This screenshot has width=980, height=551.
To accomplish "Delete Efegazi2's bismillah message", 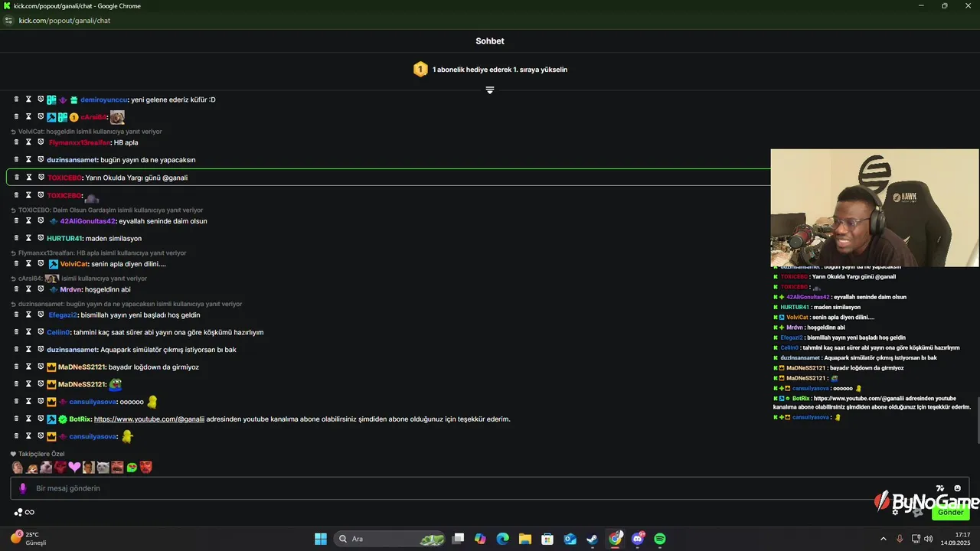I will click(16, 315).
